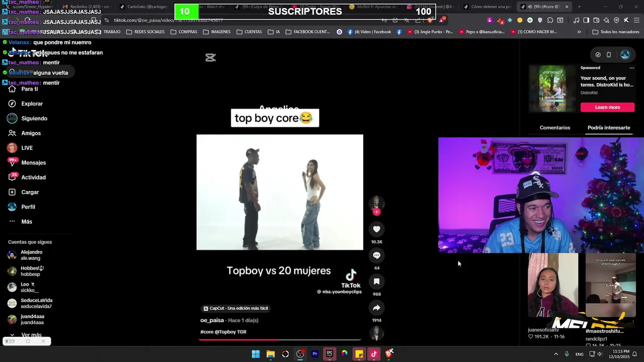644x362 pixels.
Task: Open a new browser tab
Action: pos(579,7)
